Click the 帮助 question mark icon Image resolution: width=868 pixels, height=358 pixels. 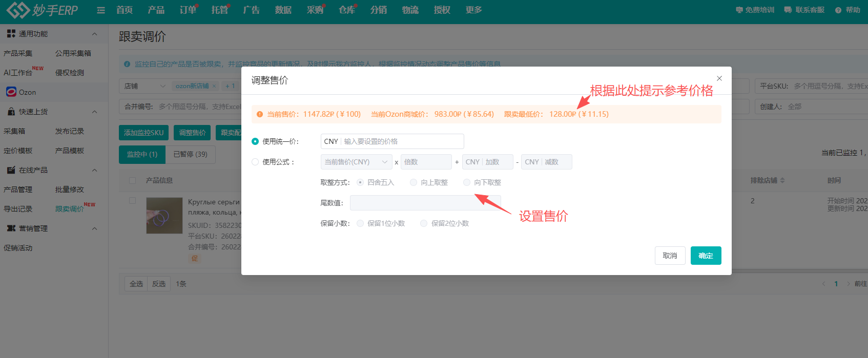(x=838, y=10)
